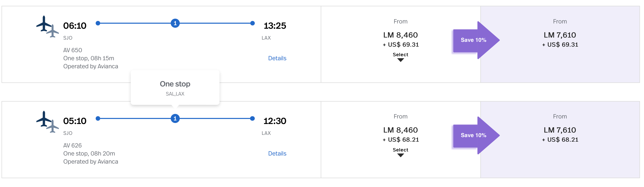This screenshot has height=187, width=644.
Task: Open Details for flight AV 650
Action: pos(277,58)
